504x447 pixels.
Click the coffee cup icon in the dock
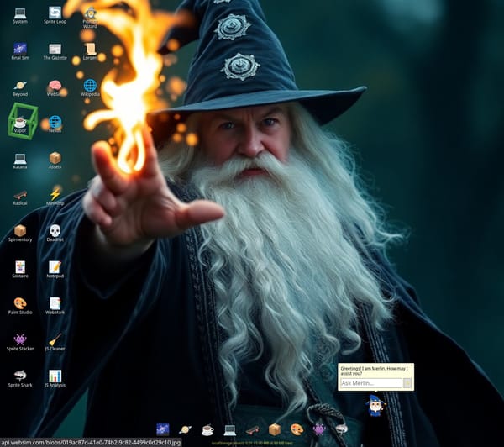207,429
